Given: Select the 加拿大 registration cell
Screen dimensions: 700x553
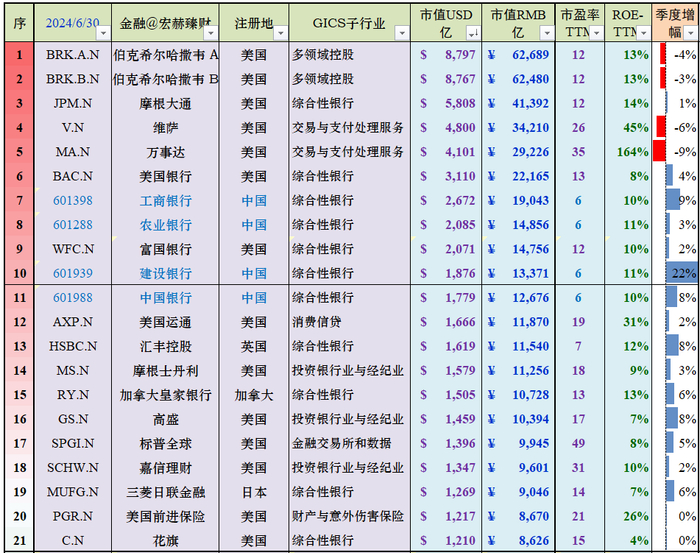Looking at the screenshot, I should pos(254,395).
